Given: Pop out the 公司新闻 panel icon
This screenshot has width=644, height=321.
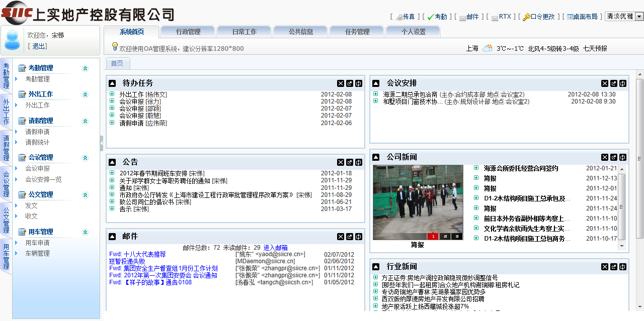Looking at the screenshot, I should (614, 157).
